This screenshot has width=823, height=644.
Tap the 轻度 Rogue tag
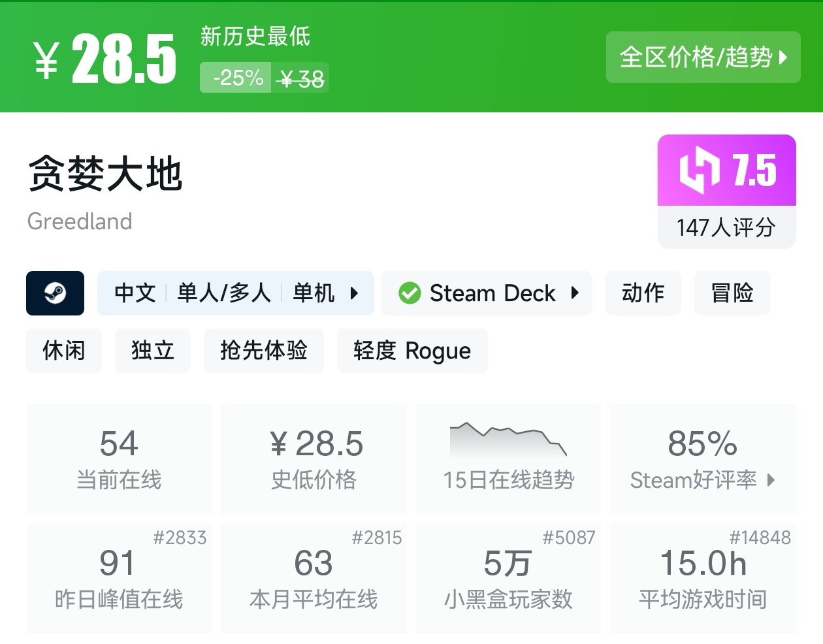point(411,351)
